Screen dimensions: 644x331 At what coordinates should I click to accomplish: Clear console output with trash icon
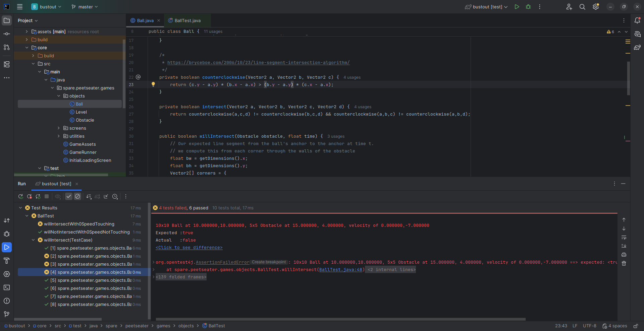pyautogui.click(x=624, y=263)
